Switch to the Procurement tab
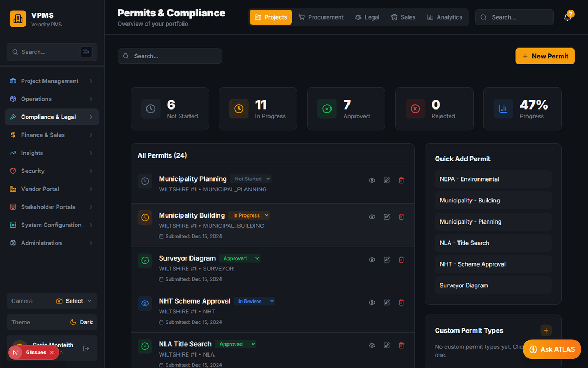The image size is (588, 368). 321,17
